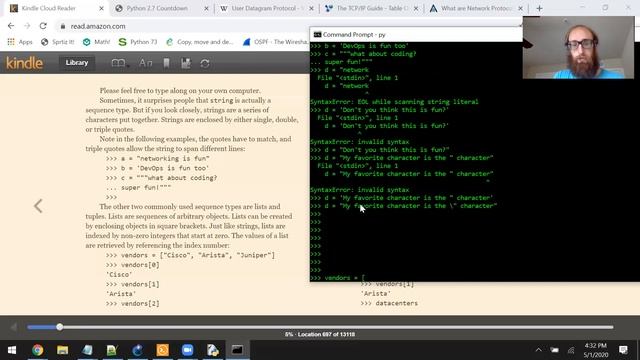This screenshot has width=640, height=360.
Task: Open the Spritz It! bookmark
Action: pos(58,42)
